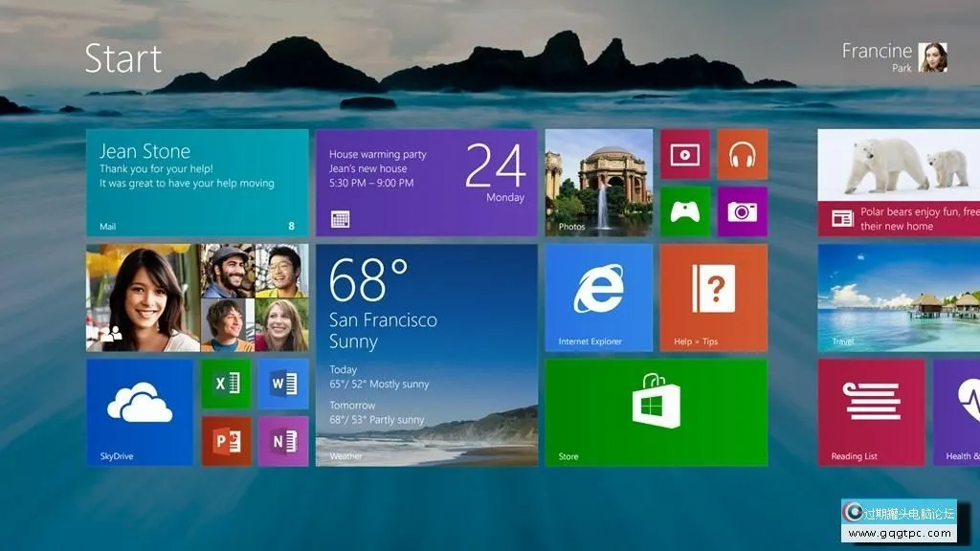Screen dimensions: 980x551
Task: Launch the Word tile
Action: (282, 384)
